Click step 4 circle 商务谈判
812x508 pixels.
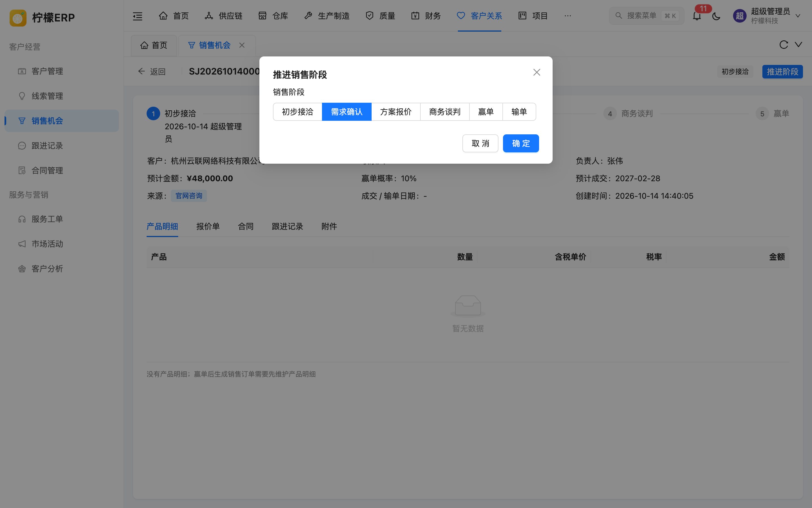[x=610, y=113]
